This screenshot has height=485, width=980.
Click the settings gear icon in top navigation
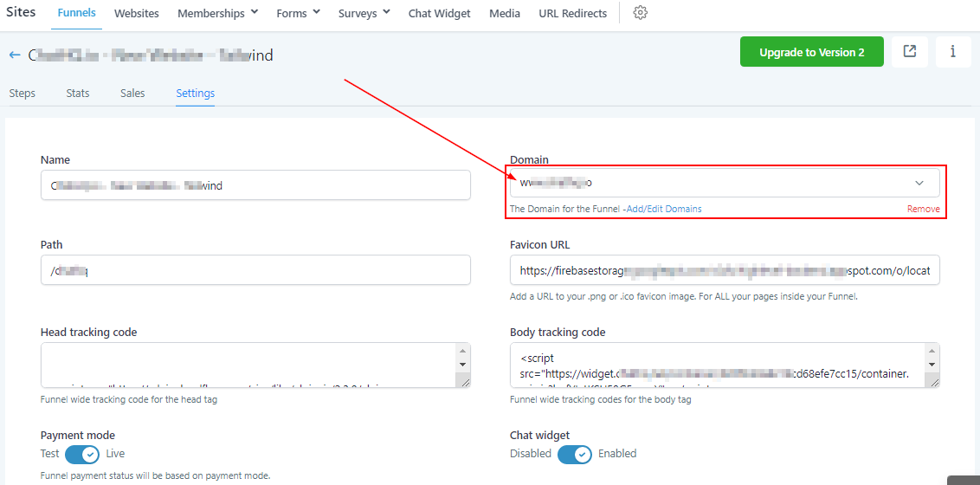[x=641, y=13]
